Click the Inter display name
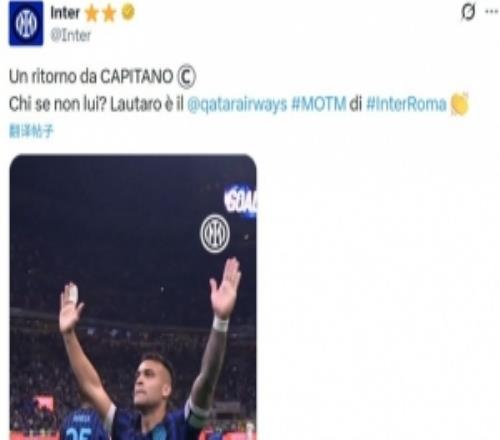Screen dimensions: 500x440 click(65, 13)
